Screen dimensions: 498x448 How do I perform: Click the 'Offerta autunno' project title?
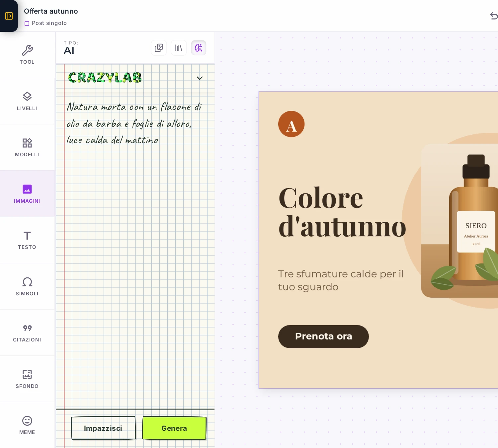click(51, 11)
